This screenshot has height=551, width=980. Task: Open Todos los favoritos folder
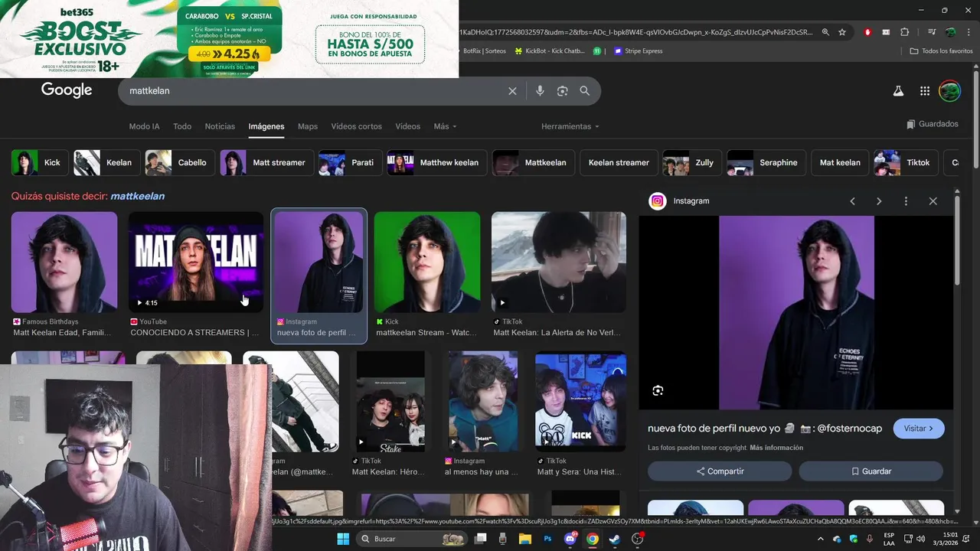pyautogui.click(x=941, y=51)
